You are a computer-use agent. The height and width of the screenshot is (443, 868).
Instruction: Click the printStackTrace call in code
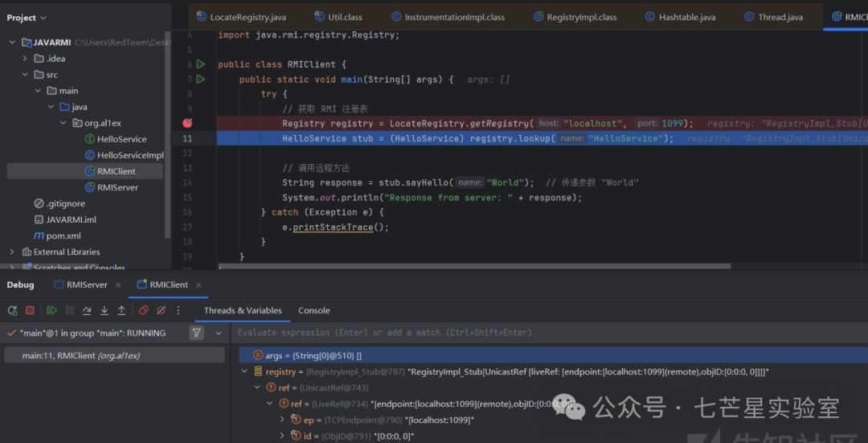tap(333, 227)
